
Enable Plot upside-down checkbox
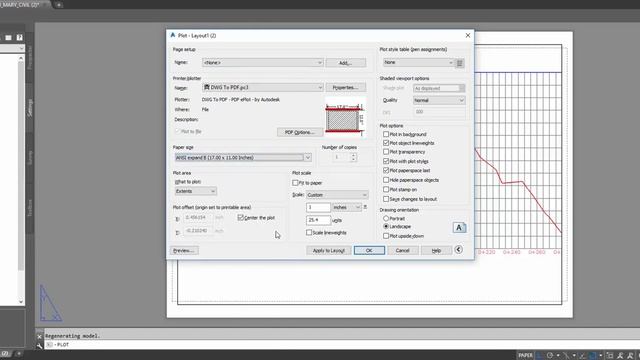386,236
